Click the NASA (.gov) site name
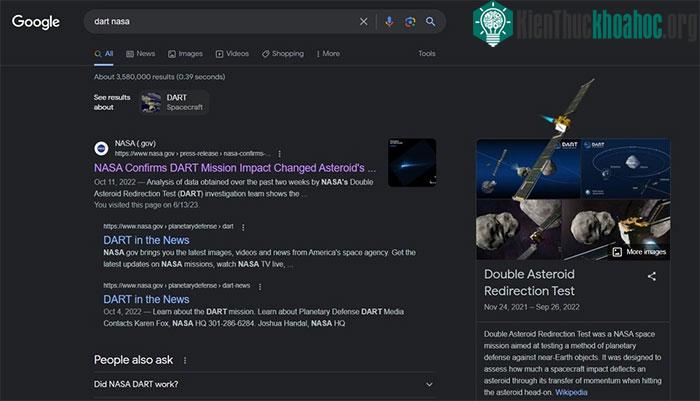The image size is (700, 401). (135, 143)
